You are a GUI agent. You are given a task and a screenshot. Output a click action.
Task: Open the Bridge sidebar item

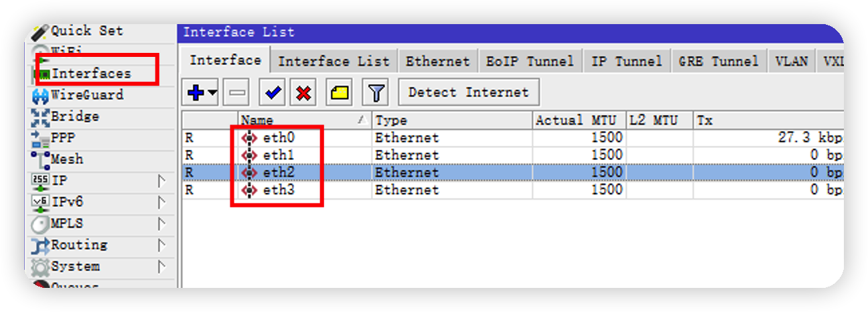tap(74, 116)
